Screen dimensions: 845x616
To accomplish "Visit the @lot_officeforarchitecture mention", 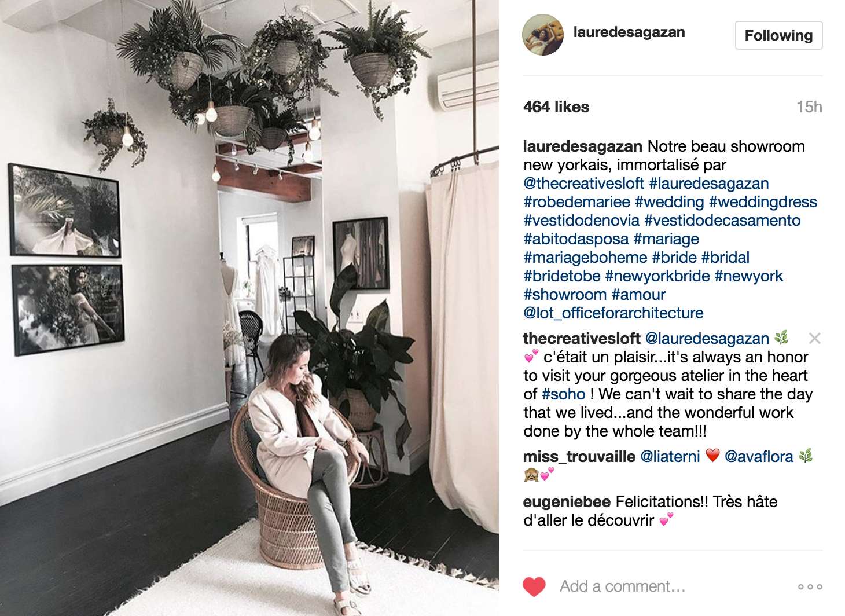I will coord(613,313).
